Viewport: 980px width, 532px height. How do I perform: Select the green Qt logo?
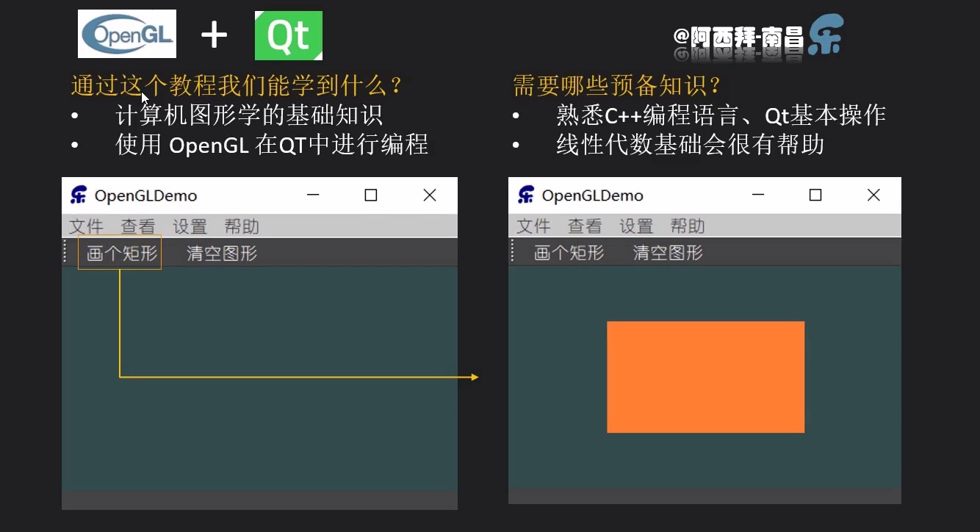[288, 35]
